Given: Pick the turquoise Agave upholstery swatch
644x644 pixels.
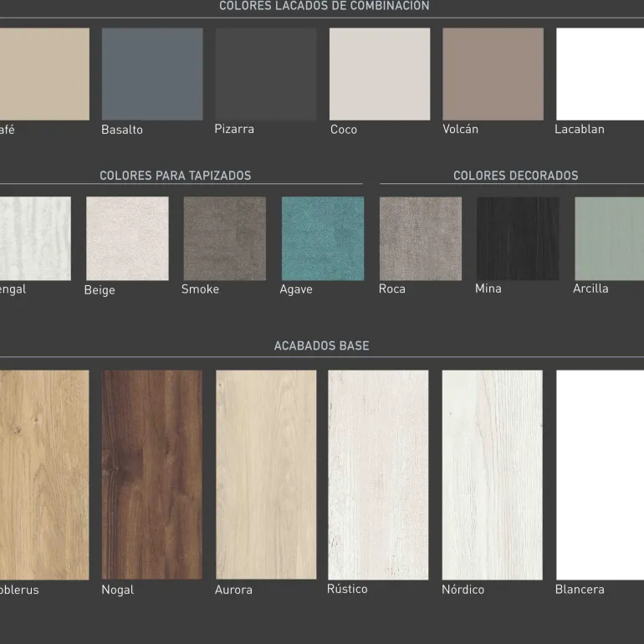Looking at the screenshot, I should [x=323, y=238].
